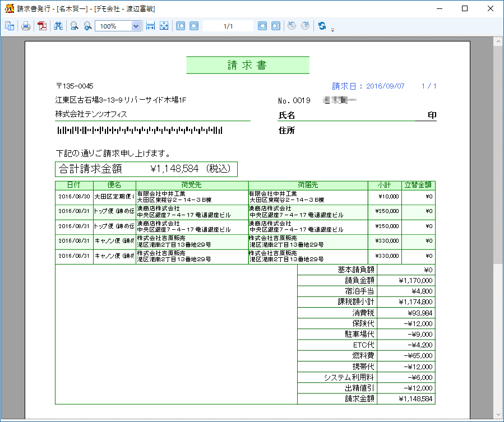
Task: Go to the next page
Action: (x=262, y=26)
